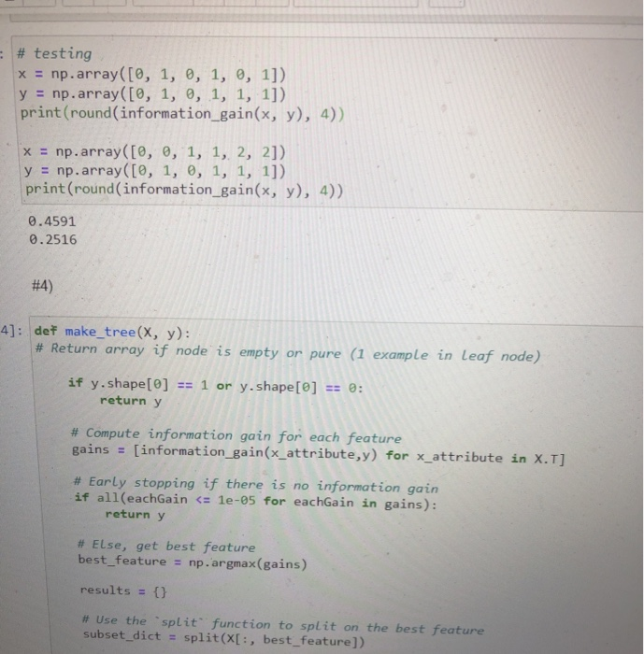Select the output value 0.4591
Viewport: 644px width, 654px height.
coord(52,221)
